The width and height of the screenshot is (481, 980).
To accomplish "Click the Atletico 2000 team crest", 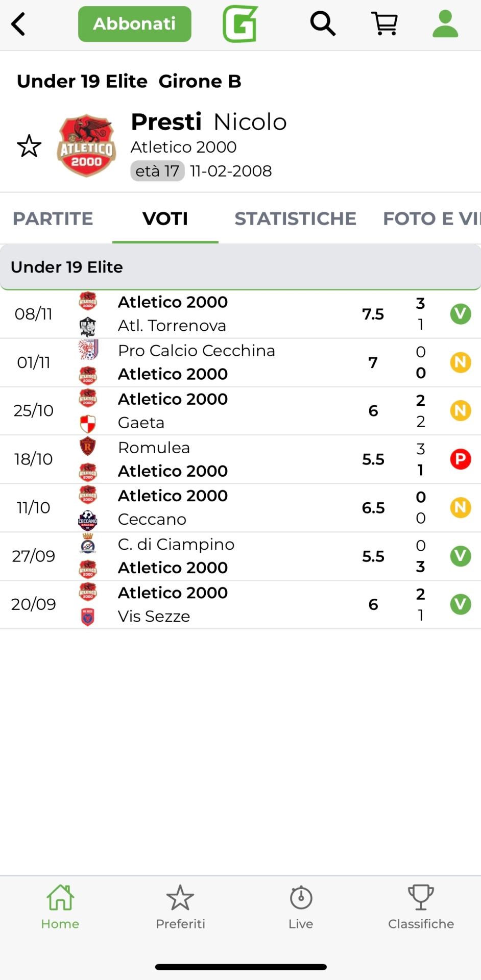I will click(x=86, y=145).
